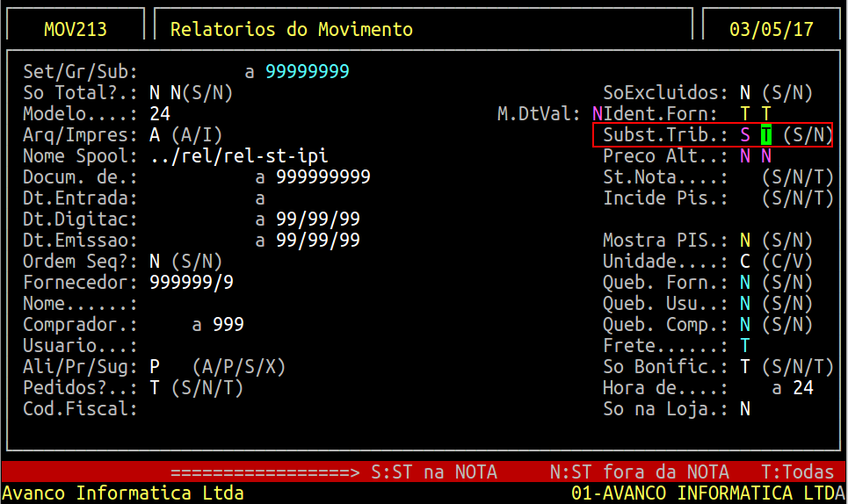Click the MOV213 program code header
Viewport: 848px width, 504px height.
[x=76, y=29]
